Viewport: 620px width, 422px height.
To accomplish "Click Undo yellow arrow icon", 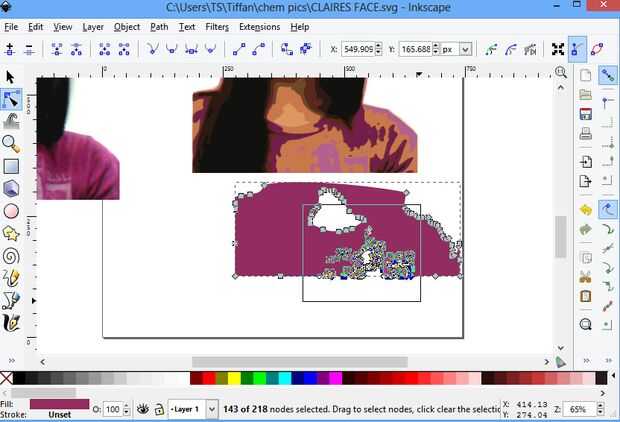I will pos(586,210).
